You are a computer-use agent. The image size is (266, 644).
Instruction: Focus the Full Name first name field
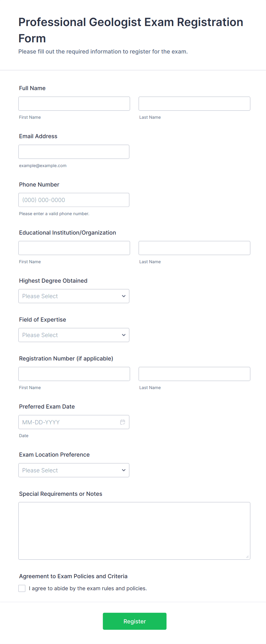(74, 104)
